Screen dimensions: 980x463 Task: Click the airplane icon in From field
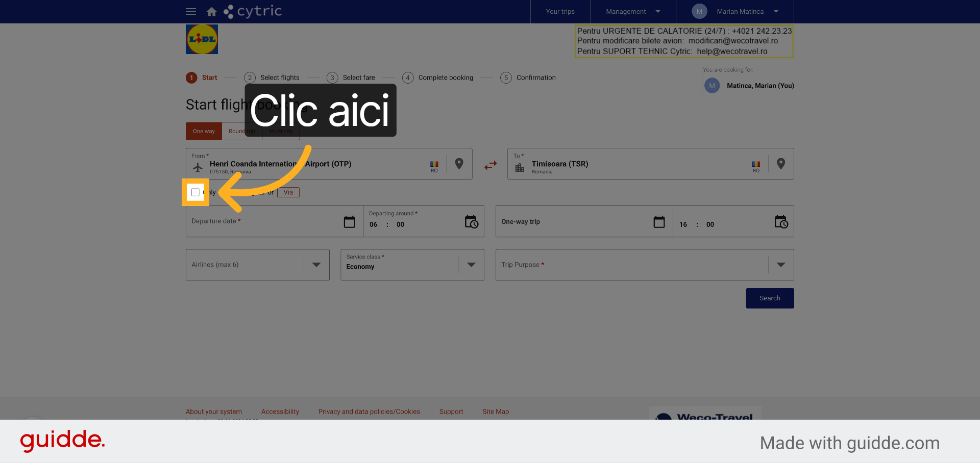click(198, 167)
